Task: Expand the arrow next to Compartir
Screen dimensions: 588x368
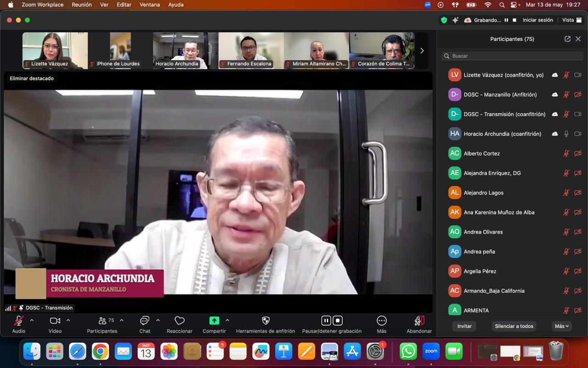Action: (x=227, y=320)
